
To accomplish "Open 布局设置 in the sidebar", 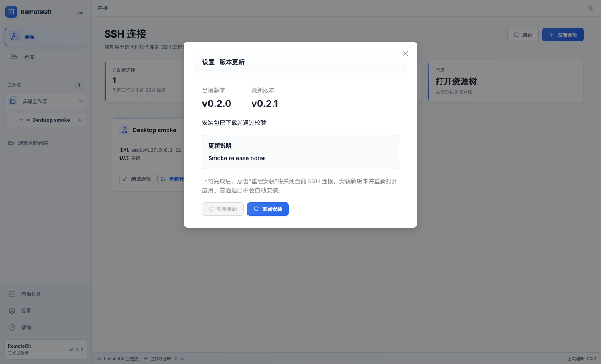I will [46, 294].
